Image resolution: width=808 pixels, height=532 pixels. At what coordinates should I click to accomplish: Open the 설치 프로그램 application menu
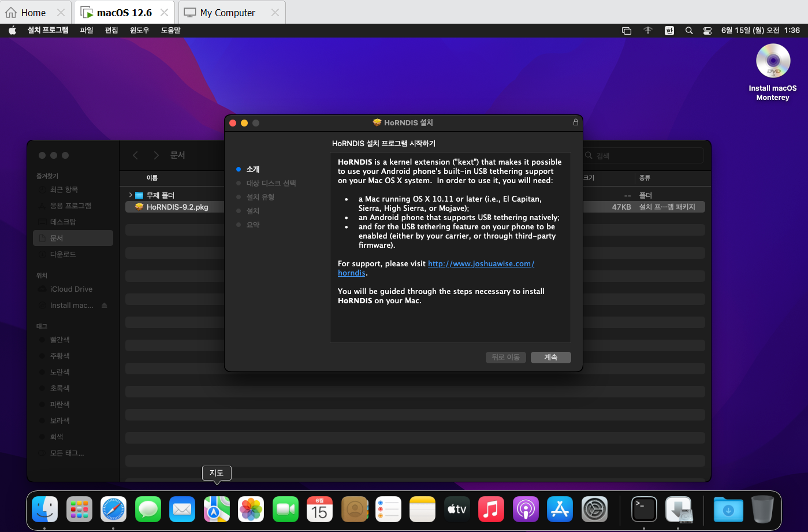tap(48, 30)
